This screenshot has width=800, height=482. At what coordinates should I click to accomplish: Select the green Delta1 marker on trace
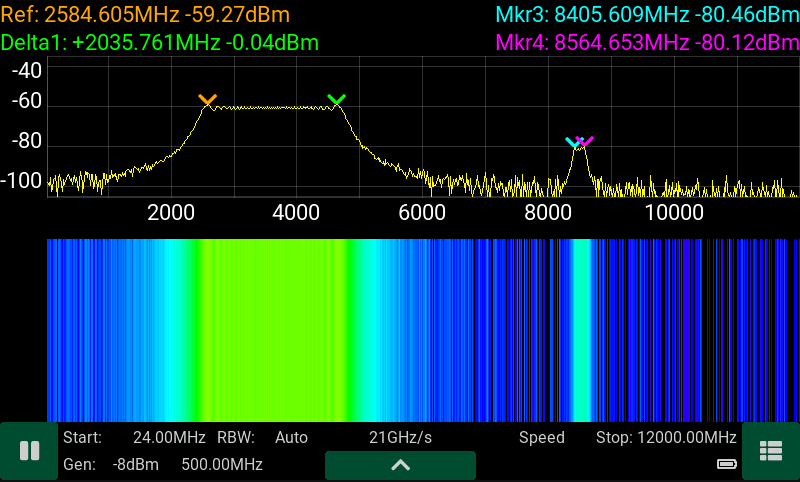[336, 99]
